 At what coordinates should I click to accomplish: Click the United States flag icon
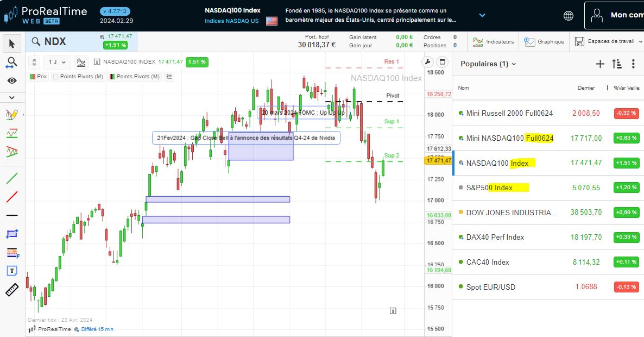pos(272,21)
